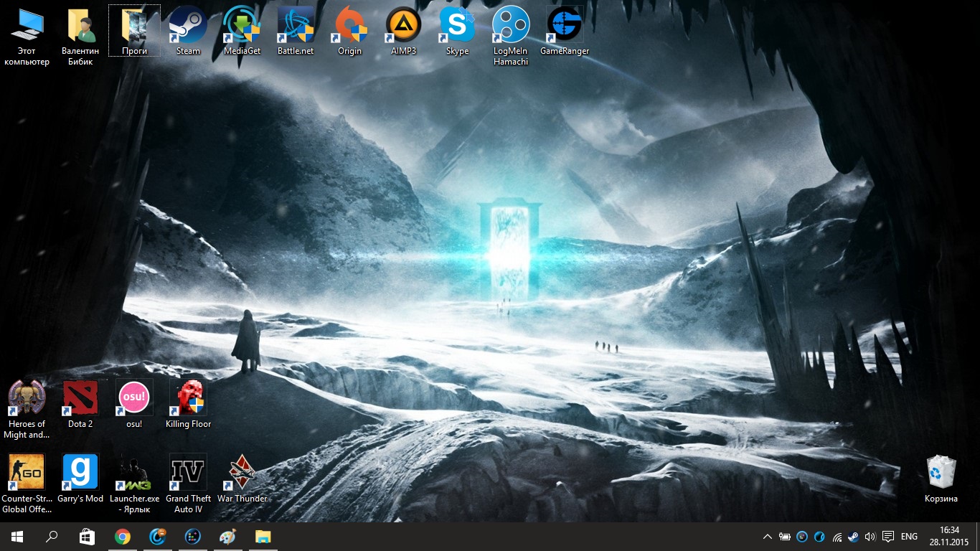Select the AIMP3 desktop shortcut
The height and width of the screenshot is (551, 980).
click(403, 31)
